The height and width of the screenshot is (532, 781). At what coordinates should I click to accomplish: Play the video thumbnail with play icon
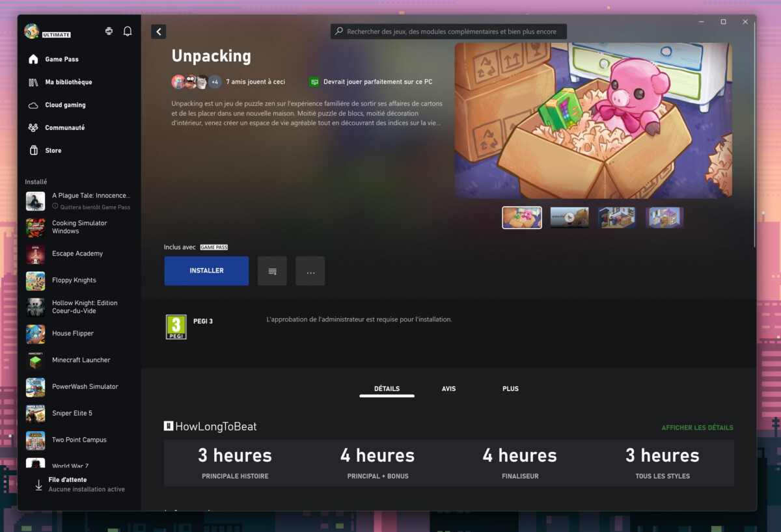click(x=569, y=218)
